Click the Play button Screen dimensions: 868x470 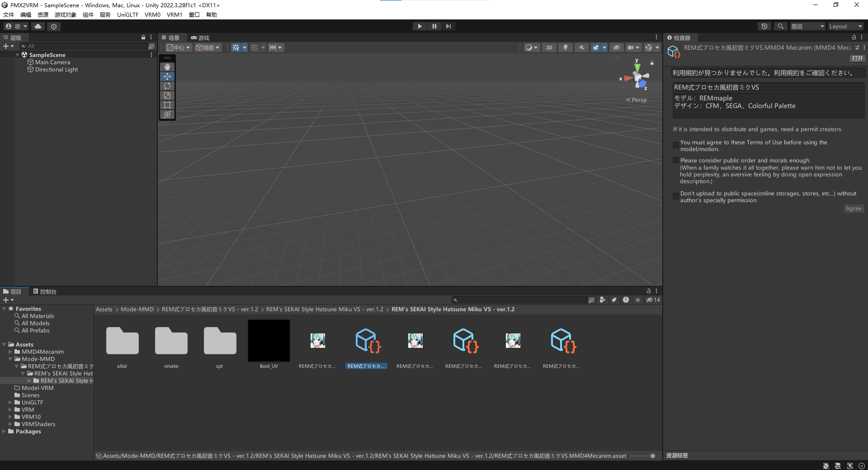pos(420,26)
